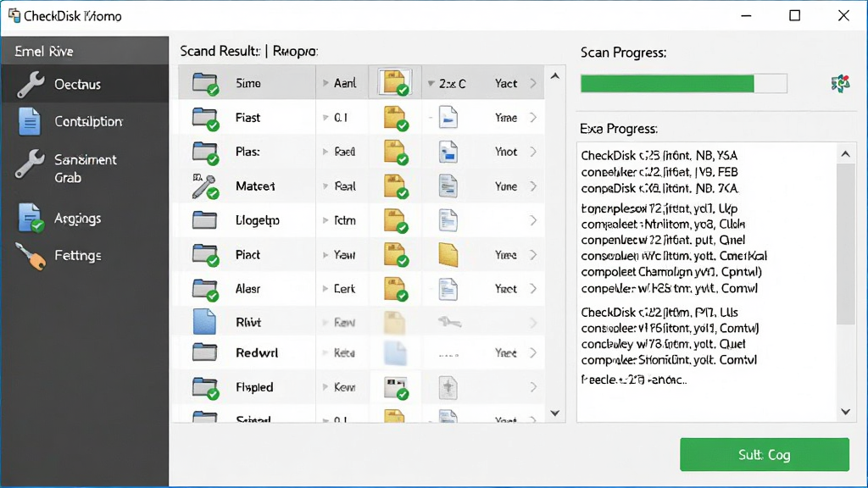
Task: Open the 2x C dropdown in Sime row
Action: (431, 84)
